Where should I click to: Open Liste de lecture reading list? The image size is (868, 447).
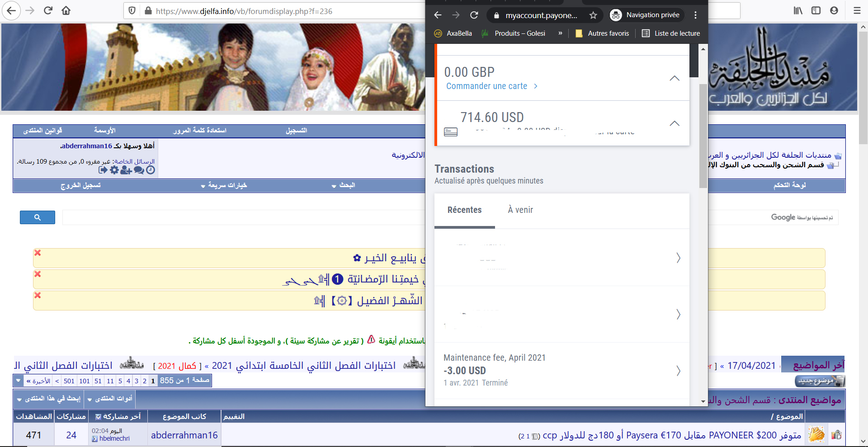click(x=671, y=33)
